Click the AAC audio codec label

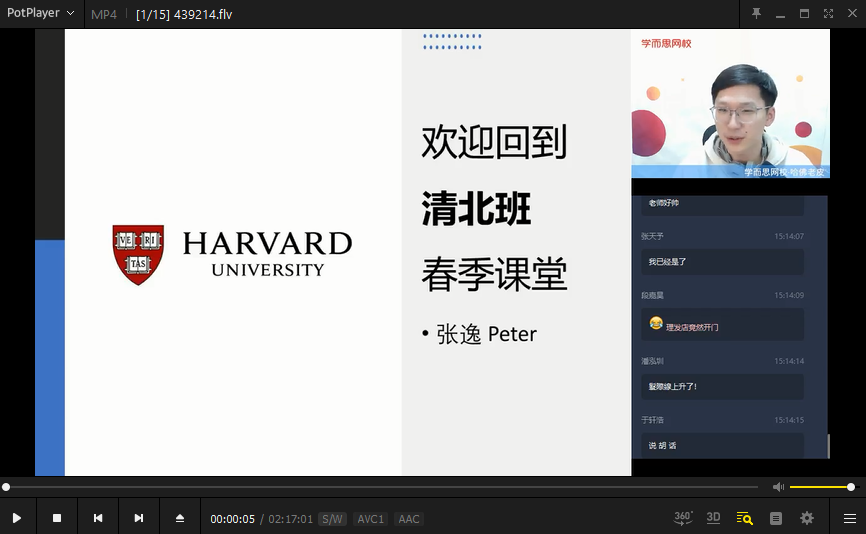tap(408, 519)
